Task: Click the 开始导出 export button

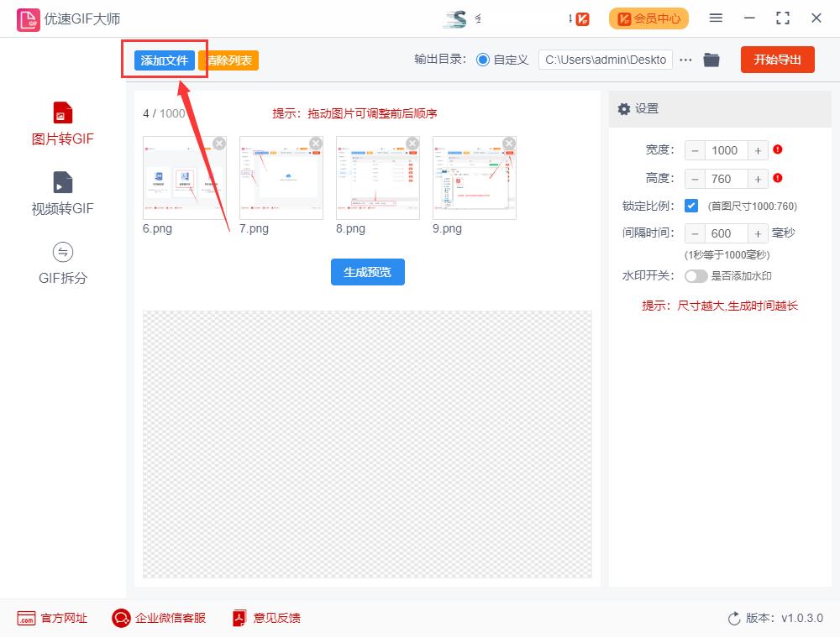Action: tap(777, 60)
